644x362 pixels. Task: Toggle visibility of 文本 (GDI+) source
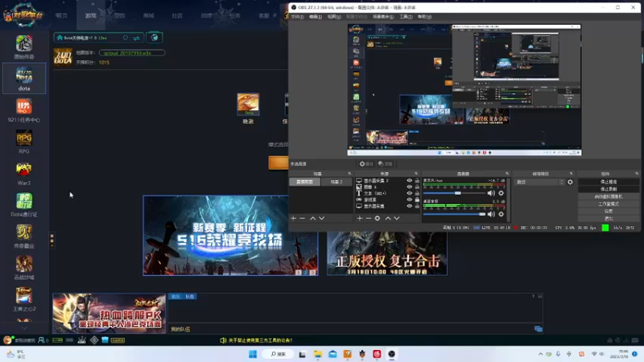[x=410, y=193]
